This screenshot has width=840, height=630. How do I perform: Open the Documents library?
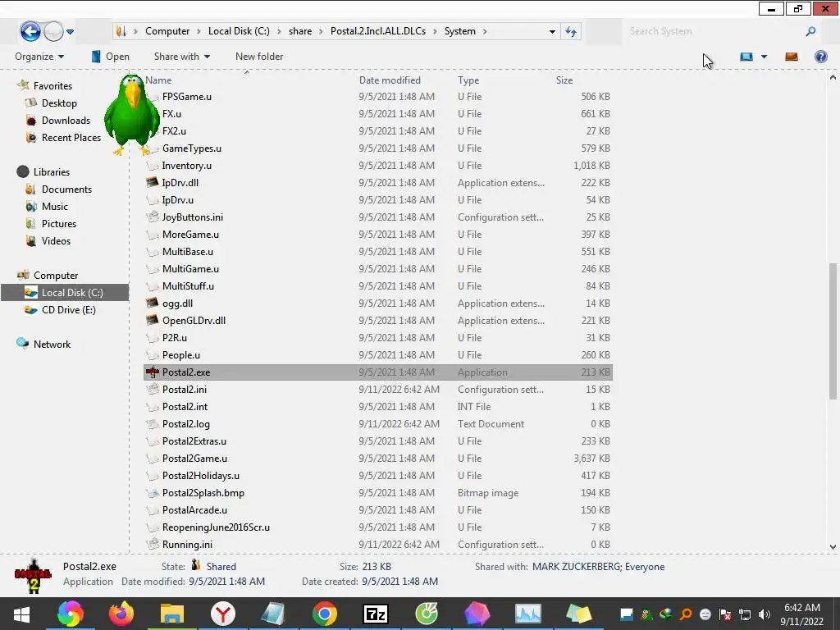coord(66,189)
